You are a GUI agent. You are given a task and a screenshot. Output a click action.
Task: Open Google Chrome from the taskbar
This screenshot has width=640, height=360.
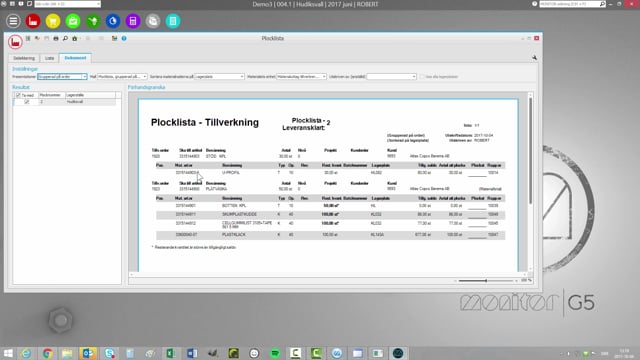[47, 353]
